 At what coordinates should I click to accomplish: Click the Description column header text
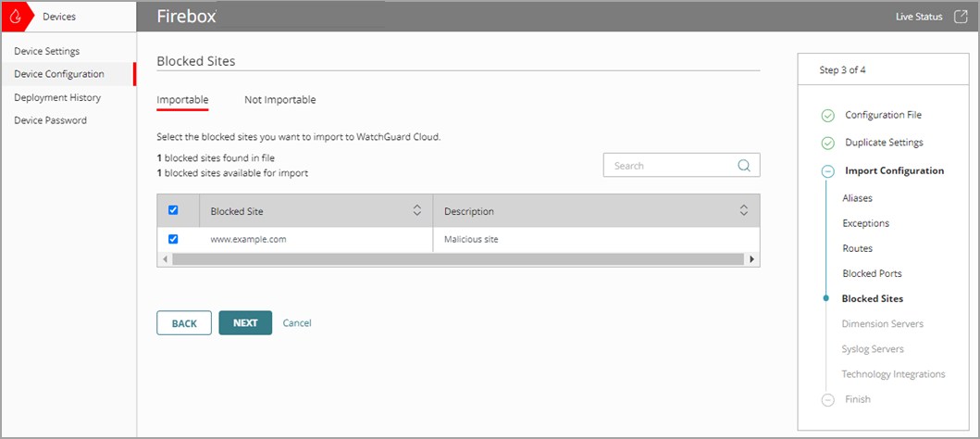pyautogui.click(x=469, y=211)
